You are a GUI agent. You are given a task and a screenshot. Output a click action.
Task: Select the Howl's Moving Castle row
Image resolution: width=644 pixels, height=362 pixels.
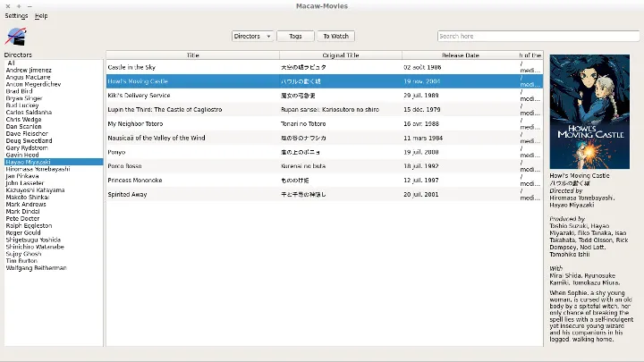pos(325,81)
